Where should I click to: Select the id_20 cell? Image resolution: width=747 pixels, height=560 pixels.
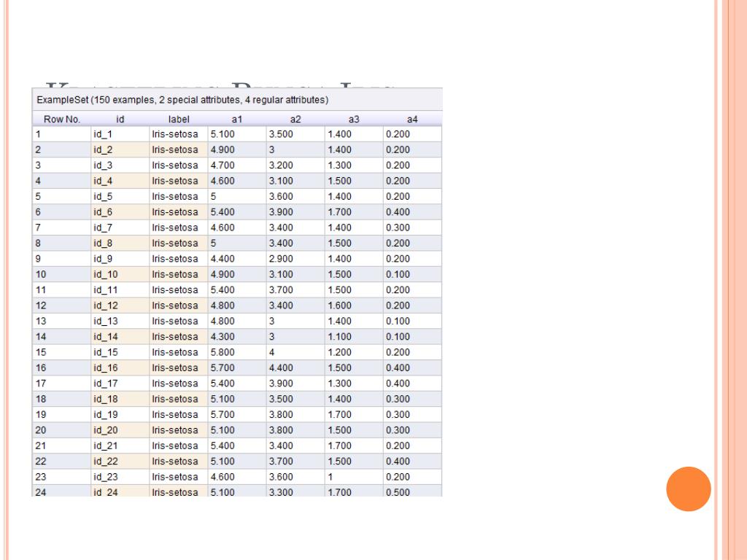(120, 430)
